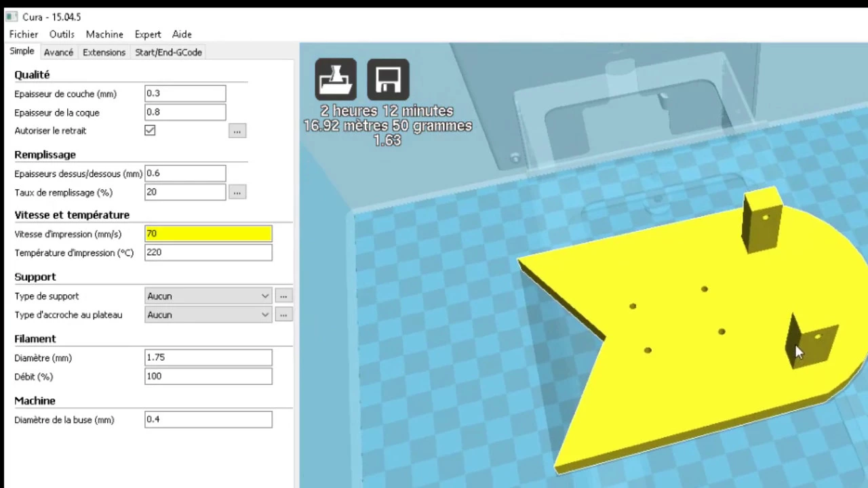Click the '2 heures 12 minutes' print time text
The height and width of the screenshot is (488, 868).
[x=387, y=111]
